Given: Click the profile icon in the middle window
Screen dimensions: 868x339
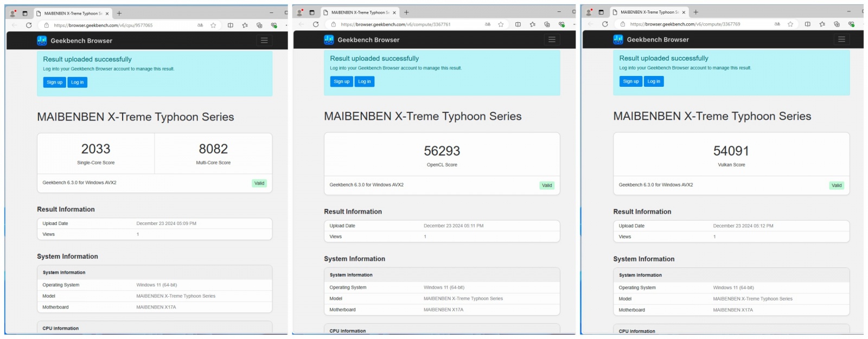Looking at the screenshot, I should (299, 12).
